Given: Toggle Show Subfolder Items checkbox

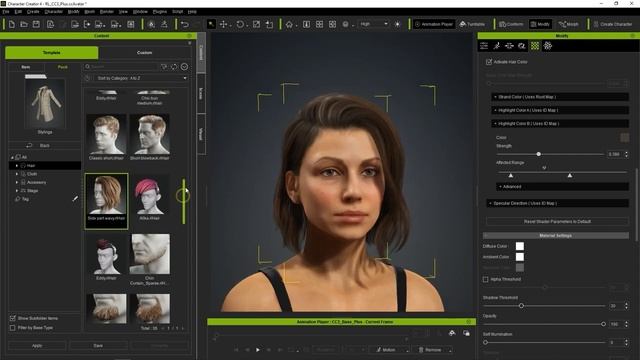Looking at the screenshot, I should pos(13,318).
